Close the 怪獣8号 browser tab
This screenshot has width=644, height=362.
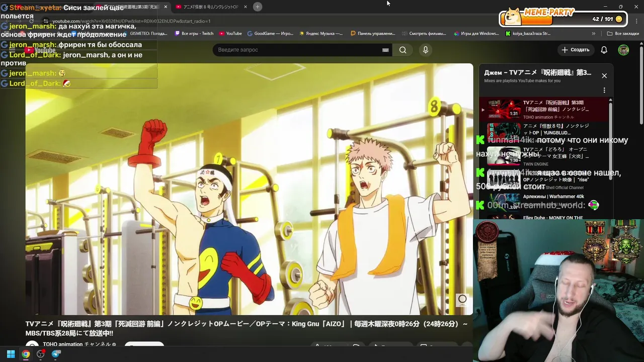246,7
